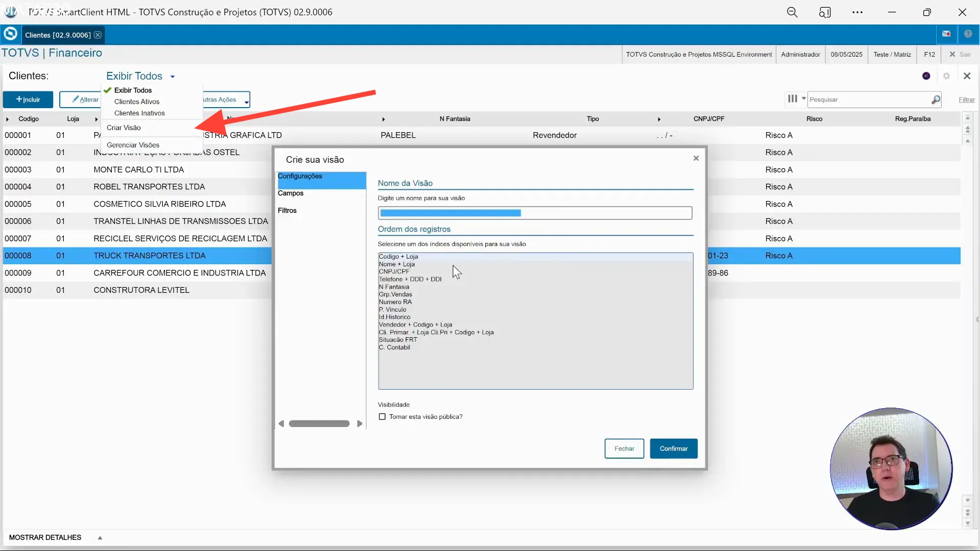Click the columns layout icon beside Pesquisar
The width and height of the screenshot is (980, 551).
point(792,99)
